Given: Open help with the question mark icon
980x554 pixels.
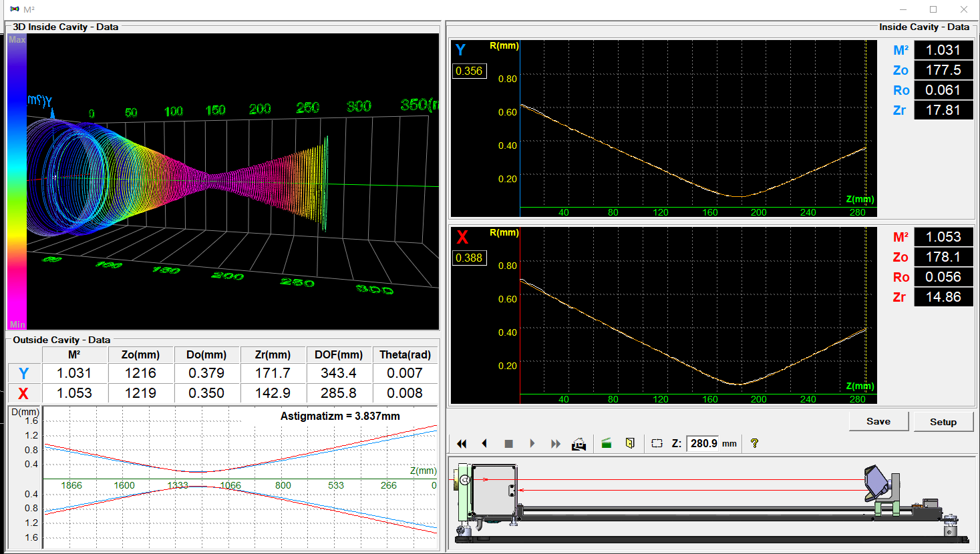Looking at the screenshot, I should [x=754, y=443].
